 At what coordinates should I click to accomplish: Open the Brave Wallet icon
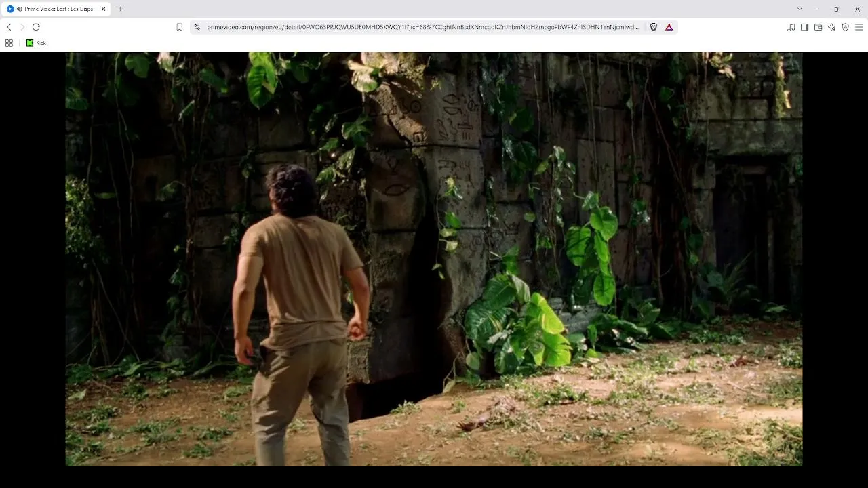818,27
